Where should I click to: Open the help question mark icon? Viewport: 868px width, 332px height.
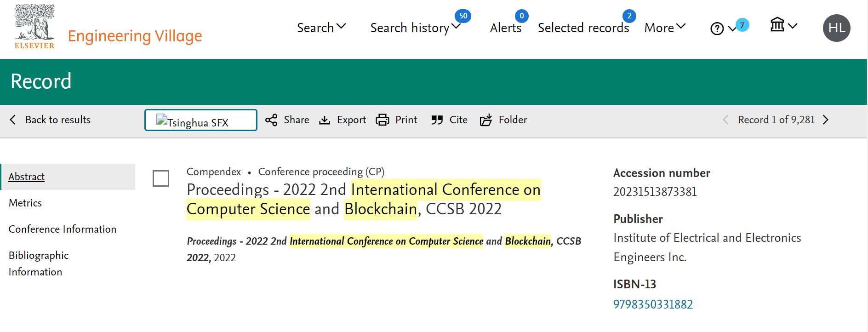coord(717,29)
